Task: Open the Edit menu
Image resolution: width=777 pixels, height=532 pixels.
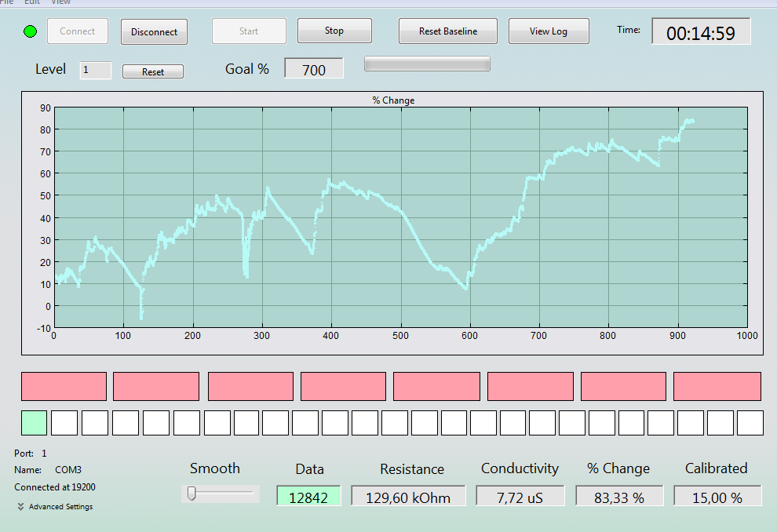Action: 32,2
